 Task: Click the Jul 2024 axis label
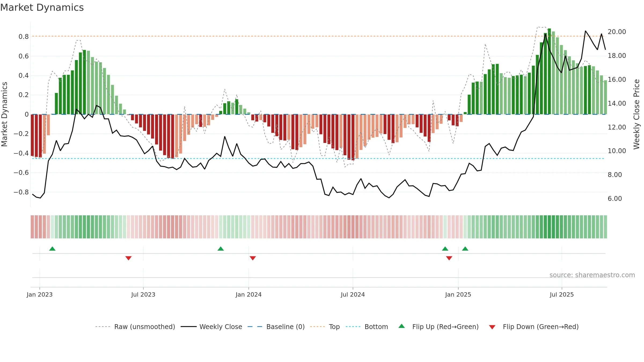tap(353, 294)
